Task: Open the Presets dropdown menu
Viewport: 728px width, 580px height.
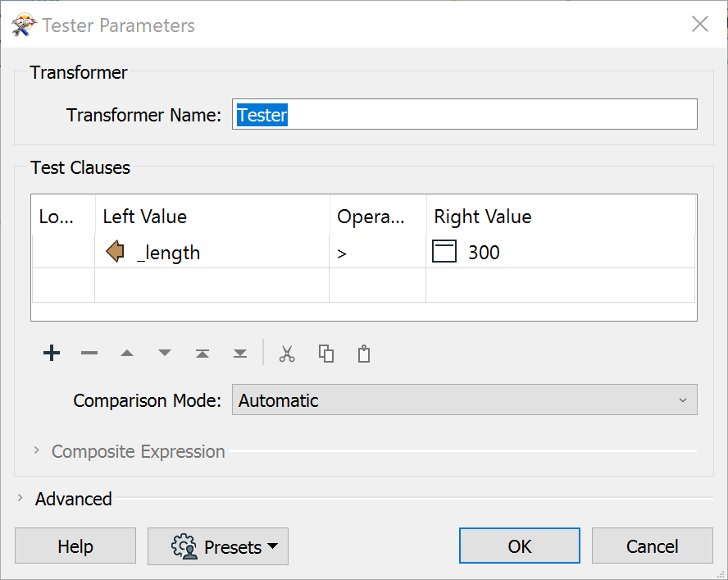Action: (x=217, y=546)
